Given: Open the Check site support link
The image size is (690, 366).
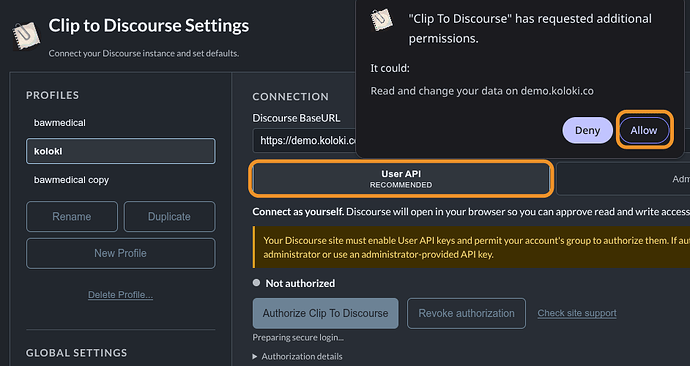Looking at the screenshot, I should coord(577,313).
